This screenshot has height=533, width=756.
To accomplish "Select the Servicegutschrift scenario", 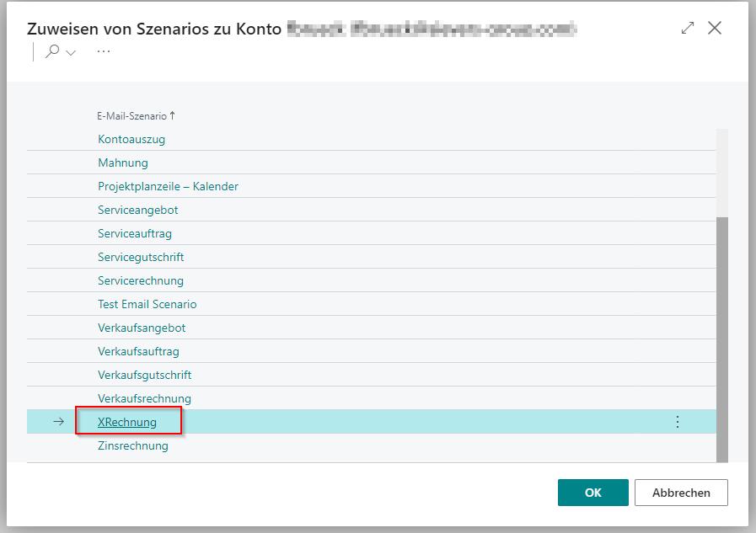I will tap(141, 257).
